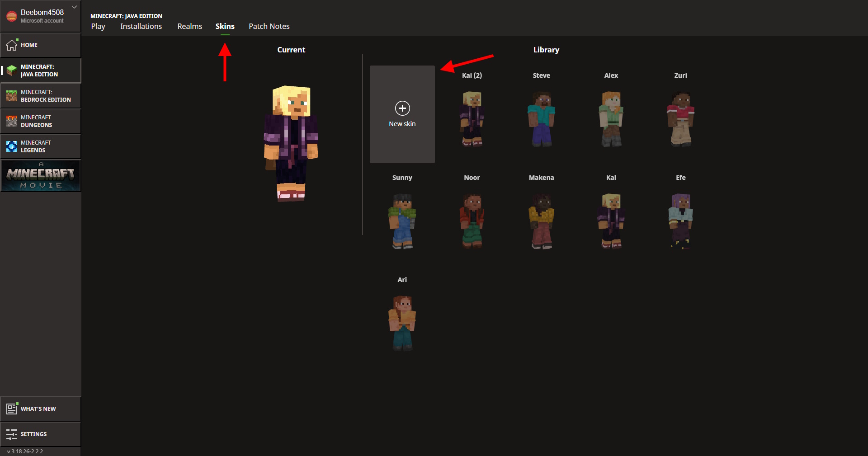Open the Realms tab
Screen dimensions: 868x456
coord(189,26)
